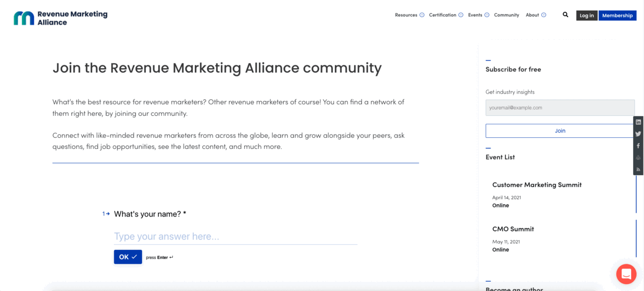Open the Customer Marketing Summit event
Screen dimensions: 644x291
click(x=537, y=185)
